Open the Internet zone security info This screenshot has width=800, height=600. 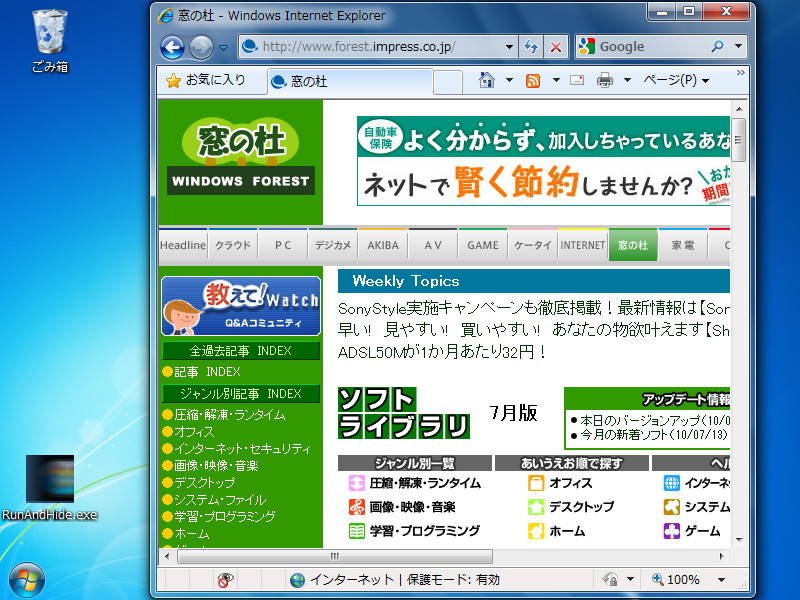(x=330, y=580)
